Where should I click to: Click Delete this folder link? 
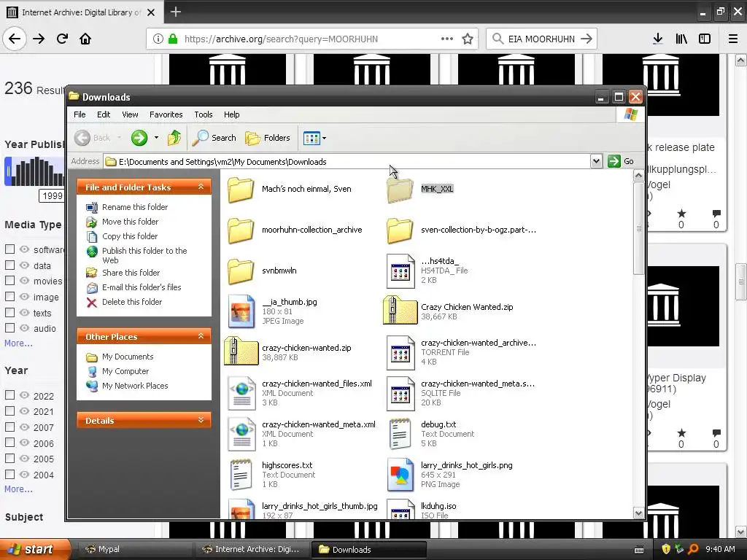(132, 302)
